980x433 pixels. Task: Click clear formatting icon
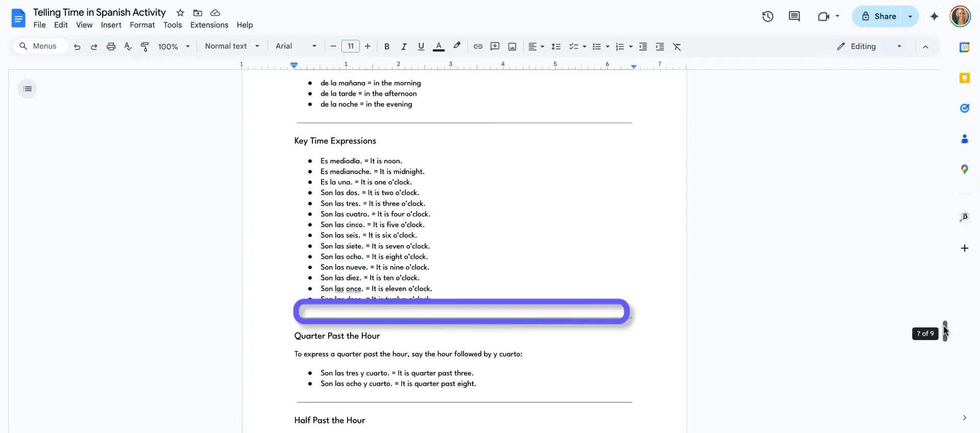tap(677, 46)
